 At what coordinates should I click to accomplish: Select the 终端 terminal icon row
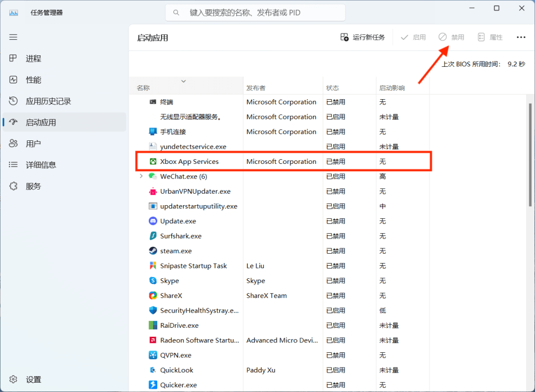pos(153,102)
